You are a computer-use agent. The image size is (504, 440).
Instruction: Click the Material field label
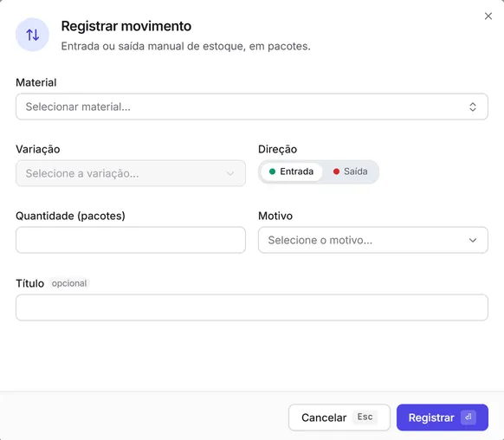36,82
